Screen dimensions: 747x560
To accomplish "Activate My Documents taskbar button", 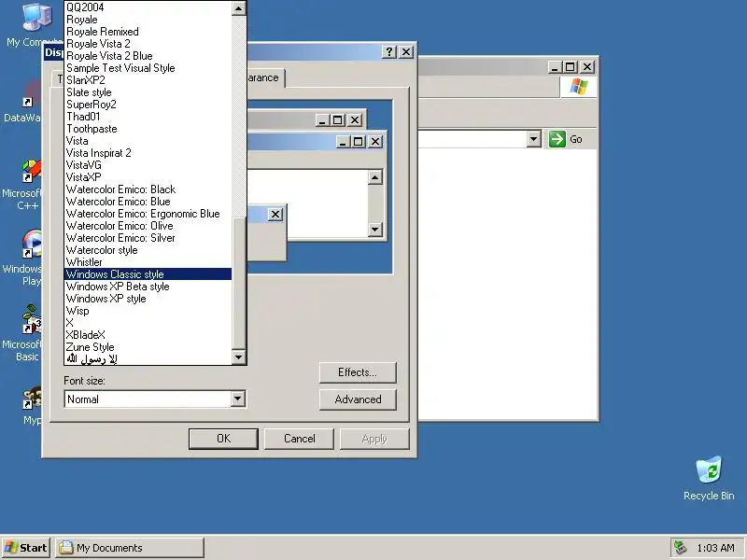I will pos(130,548).
